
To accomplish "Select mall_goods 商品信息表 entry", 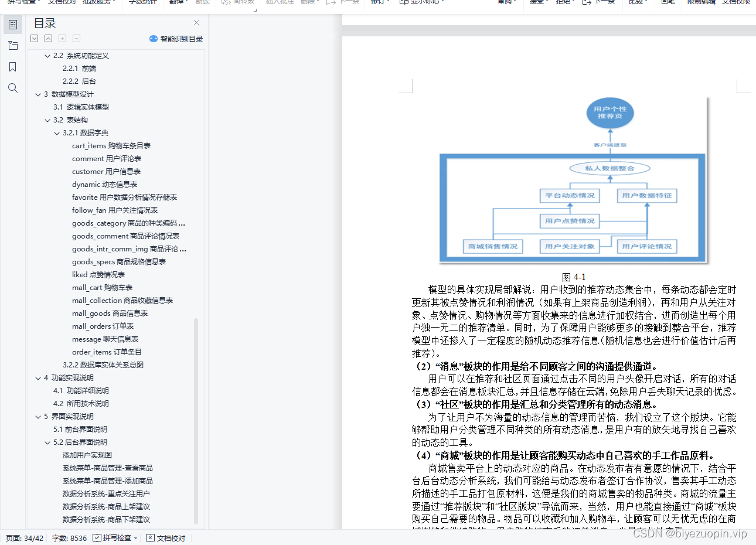I will [x=110, y=314].
